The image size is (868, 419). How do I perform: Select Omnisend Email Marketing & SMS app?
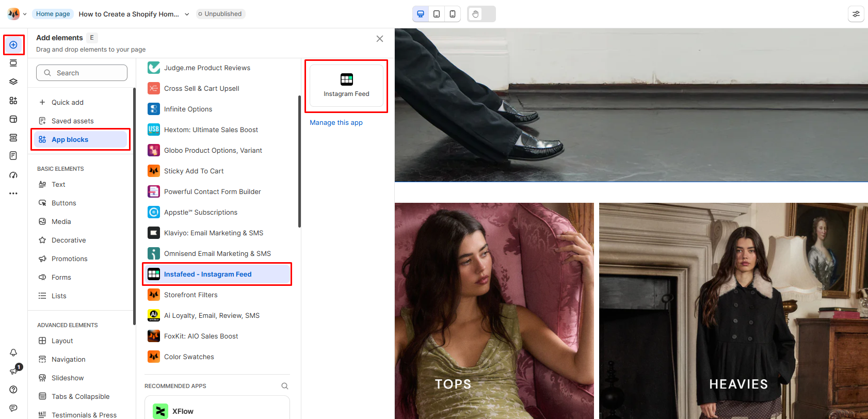pyautogui.click(x=217, y=253)
